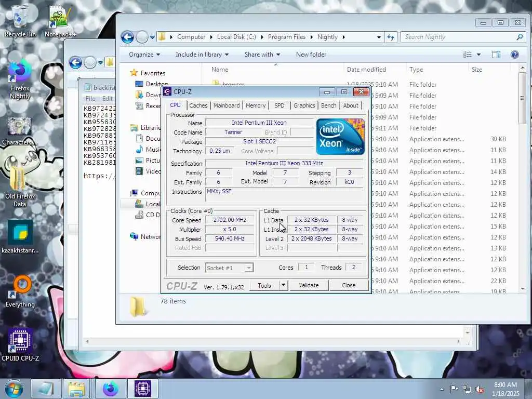Screen dimensions: 532x399
Task: Open the Edit menu in Notepad
Action: [107, 98]
